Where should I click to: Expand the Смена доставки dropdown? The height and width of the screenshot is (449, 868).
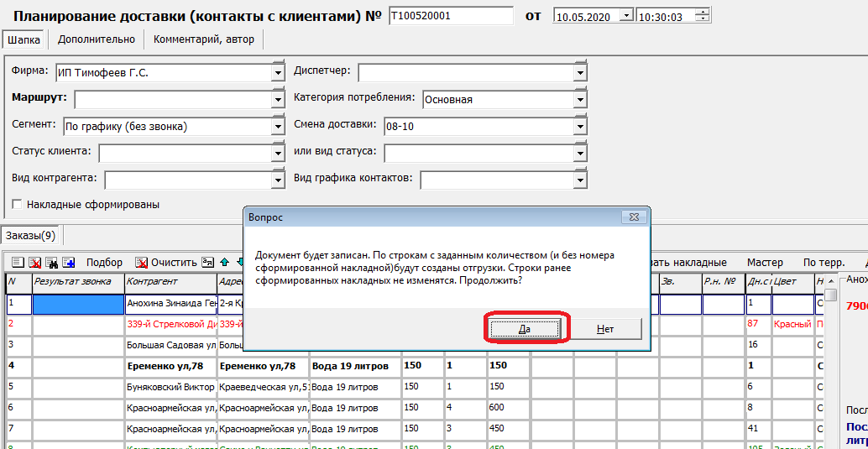(x=579, y=128)
